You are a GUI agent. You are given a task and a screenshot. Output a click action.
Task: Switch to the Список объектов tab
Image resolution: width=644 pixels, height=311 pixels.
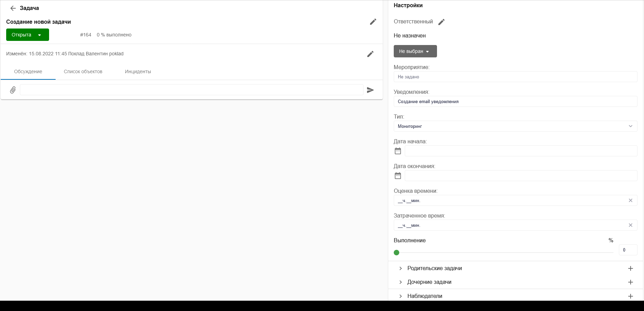[83, 71]
